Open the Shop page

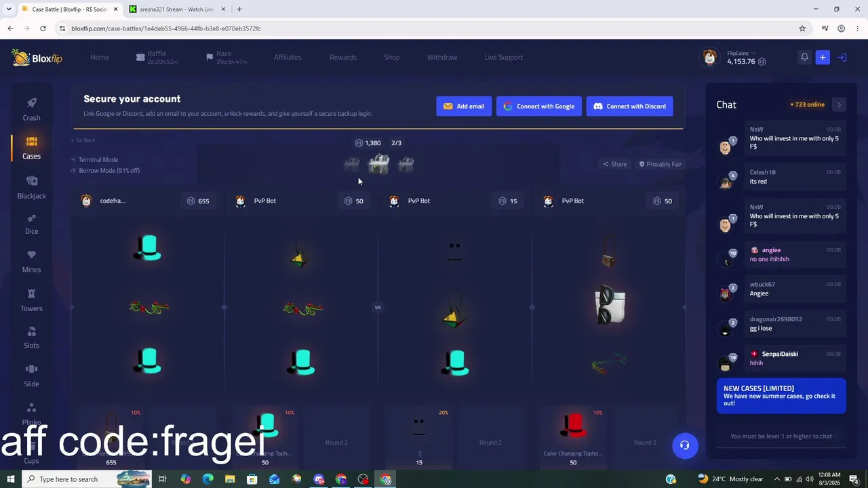[x=392, y=58]
